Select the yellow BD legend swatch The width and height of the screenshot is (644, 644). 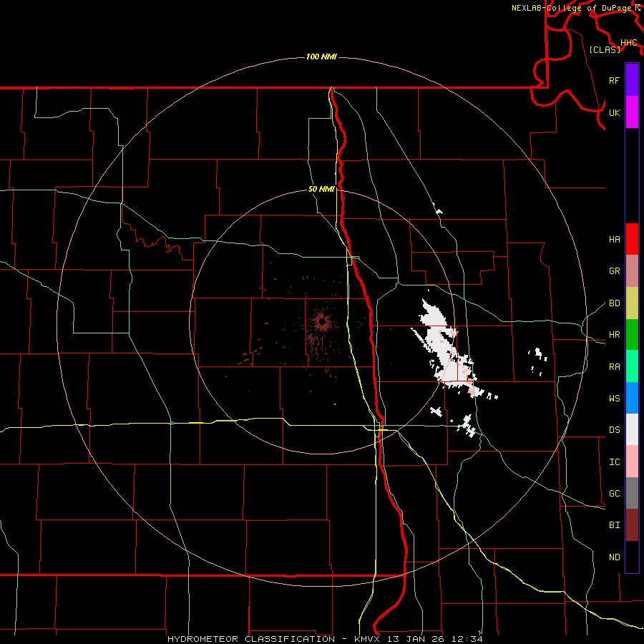(632, 303)
